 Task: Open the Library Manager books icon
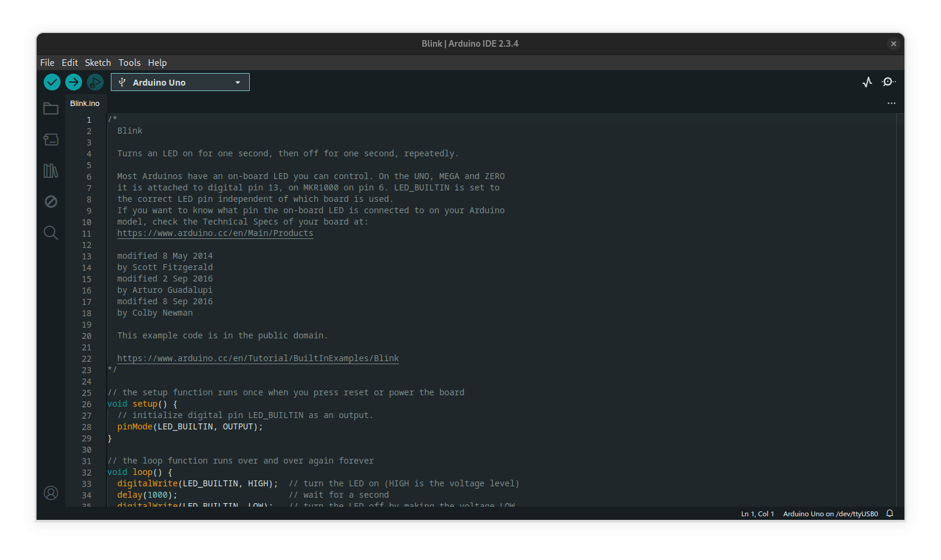tap(51, 171)
